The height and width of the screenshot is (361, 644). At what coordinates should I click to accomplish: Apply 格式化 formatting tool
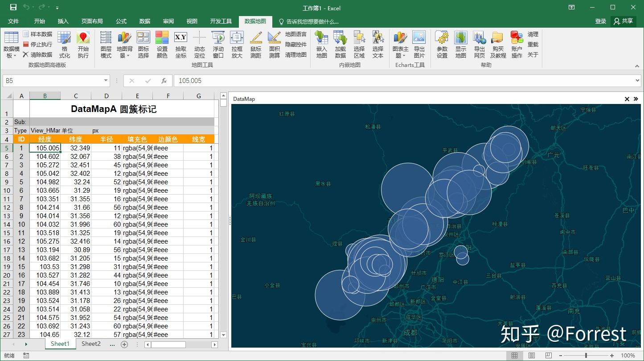pos(65,45)
